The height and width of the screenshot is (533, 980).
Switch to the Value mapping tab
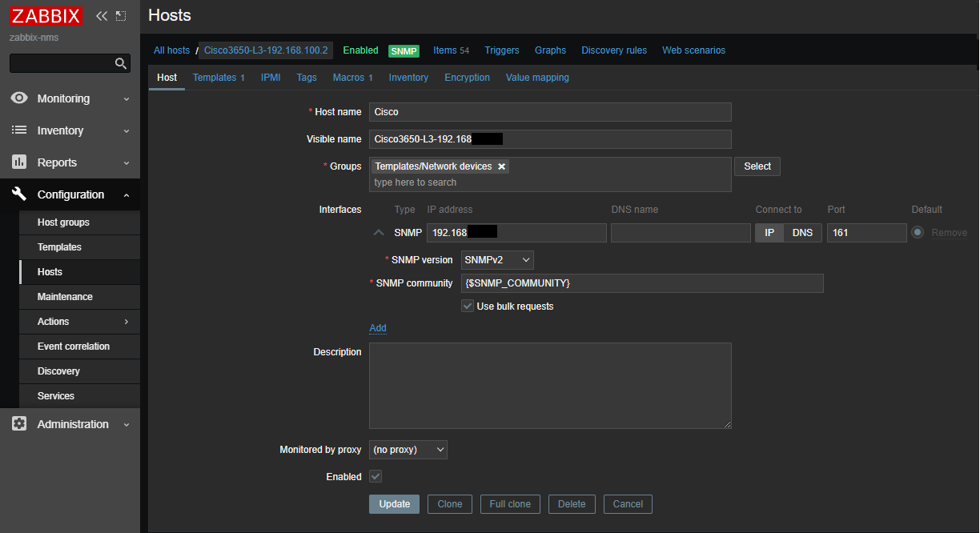coord(537,78)
